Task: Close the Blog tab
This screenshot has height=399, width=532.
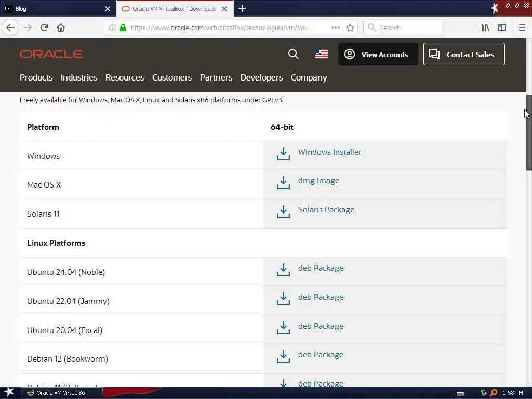Action: pos(108,9)
